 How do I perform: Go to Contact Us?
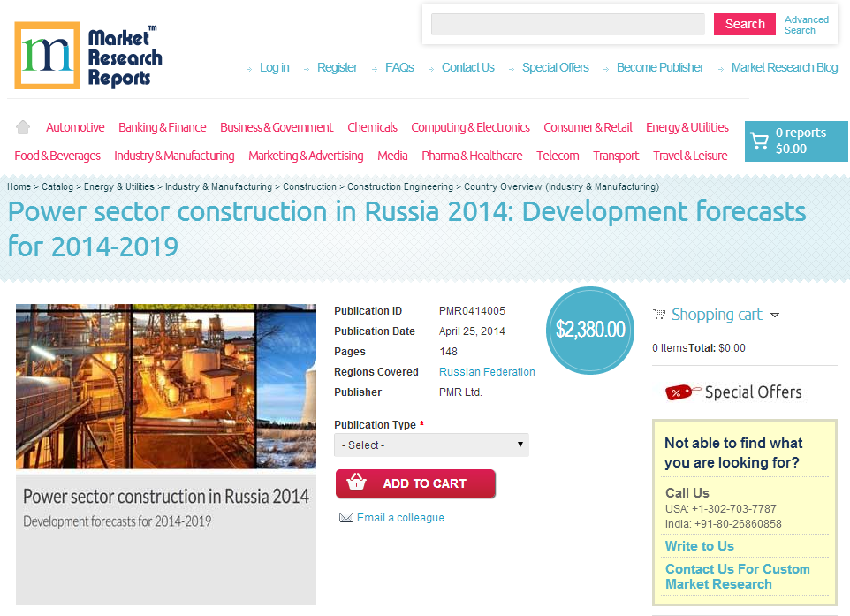467,68
